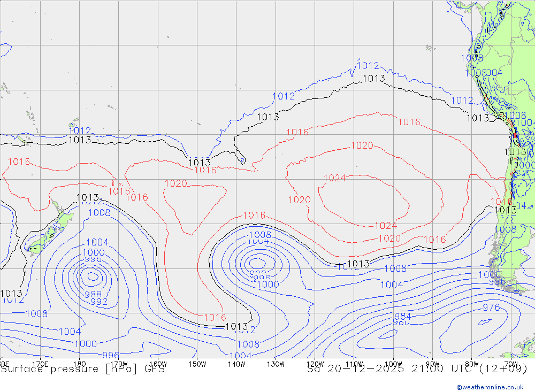Click the 110W longitude axis label
The height and width of the screenshot is (392, 535).
[354, 364]
